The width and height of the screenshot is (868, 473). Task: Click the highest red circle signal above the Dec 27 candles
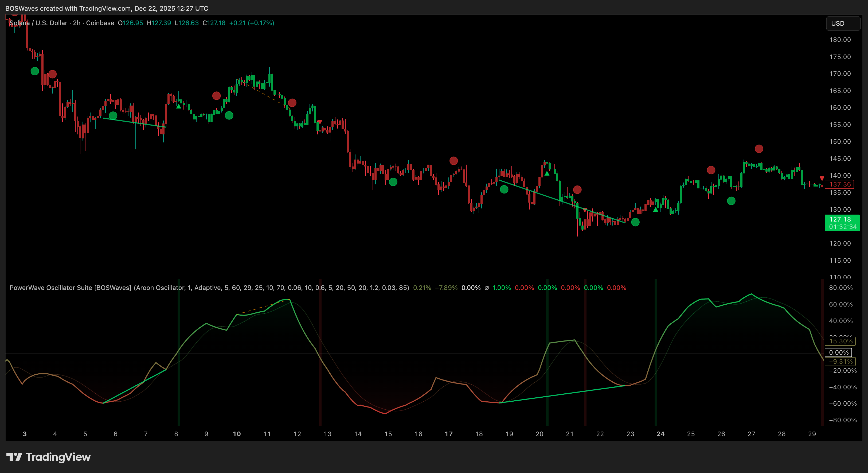click(x=759, y=149)
